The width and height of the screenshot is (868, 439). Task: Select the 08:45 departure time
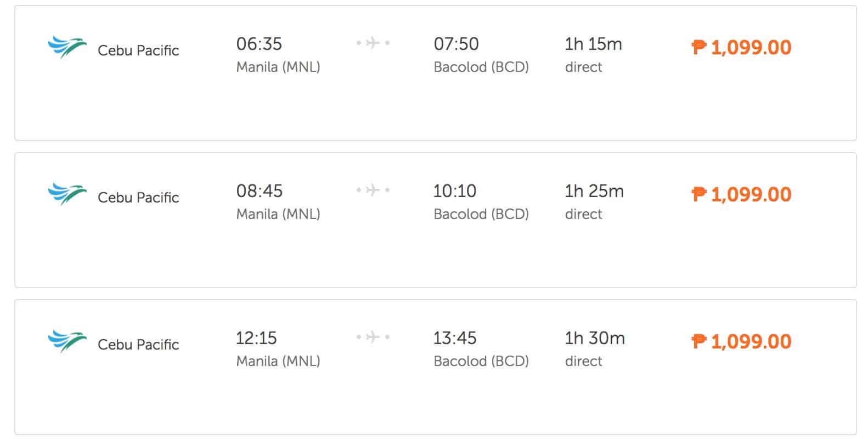pyautogui.click(x=259, y=191)
